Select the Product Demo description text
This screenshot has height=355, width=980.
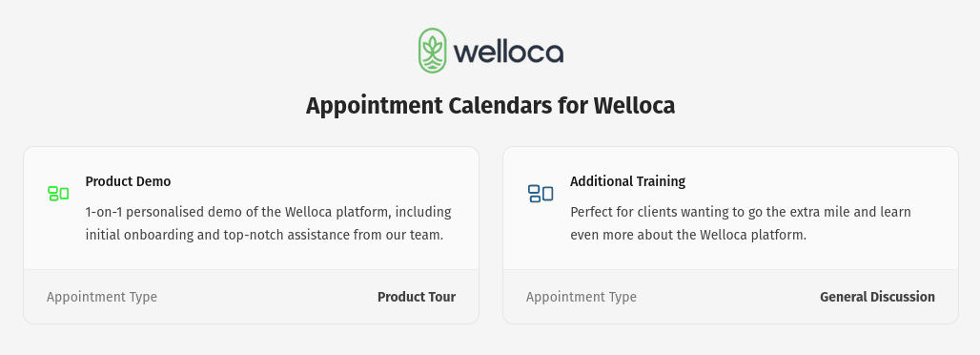click(x=269, y=223)
